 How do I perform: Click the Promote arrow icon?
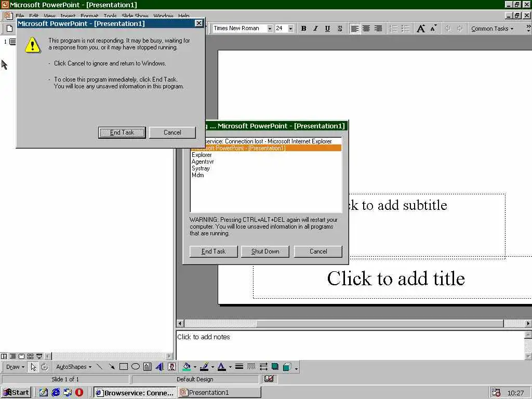448,29
